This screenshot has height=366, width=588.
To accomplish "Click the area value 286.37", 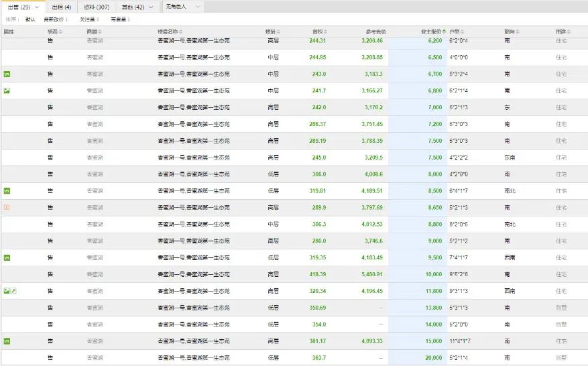I will tap(318, 124).
